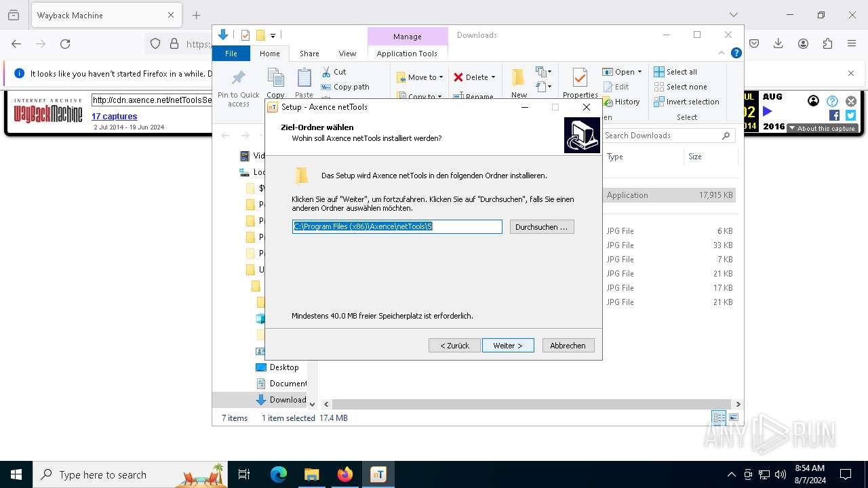Open Microsoft Edge from taskbar
Viewport: 868px width, 488px height.
tap(279, 474)
